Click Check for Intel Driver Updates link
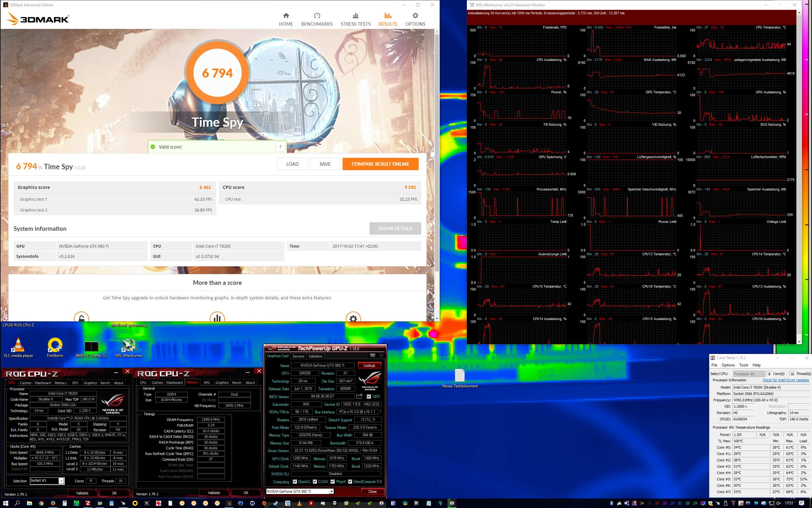This screenshot has height=508, width=812. point(785,380)
